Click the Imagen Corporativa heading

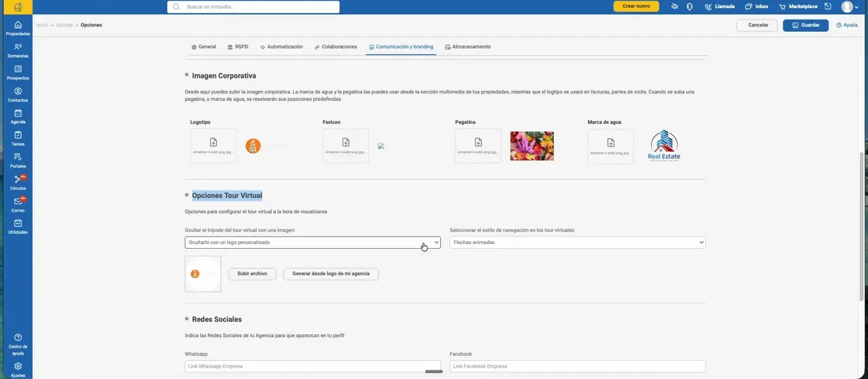click(x=224, y=76)
